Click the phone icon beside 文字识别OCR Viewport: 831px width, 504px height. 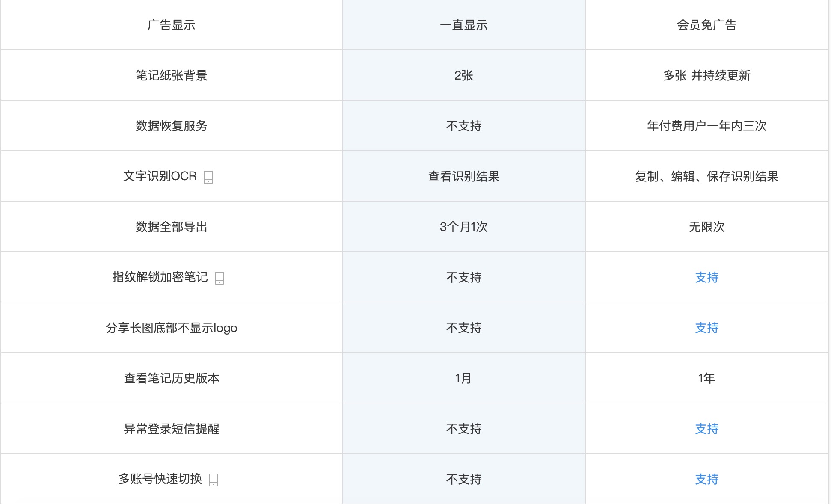[208, 177]
